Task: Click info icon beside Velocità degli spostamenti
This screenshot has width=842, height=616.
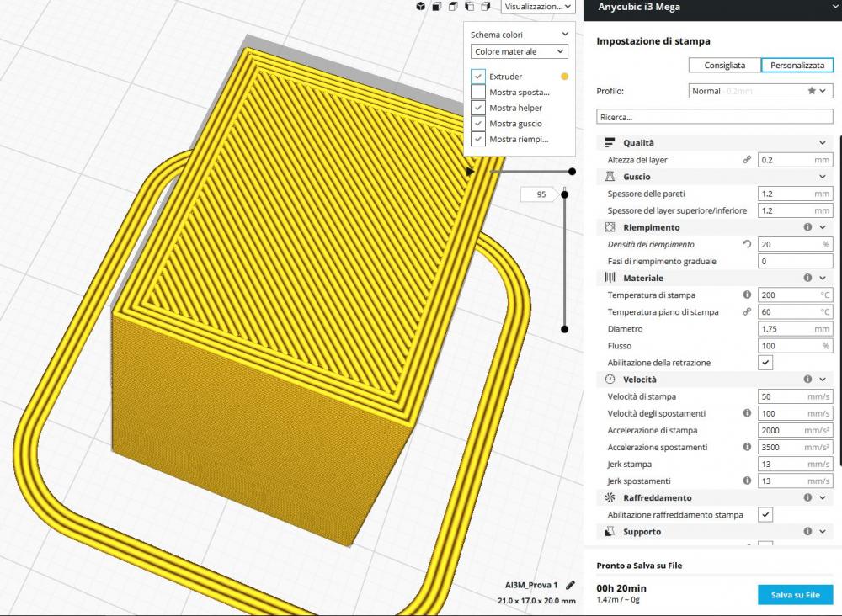Action: point(747,413)
